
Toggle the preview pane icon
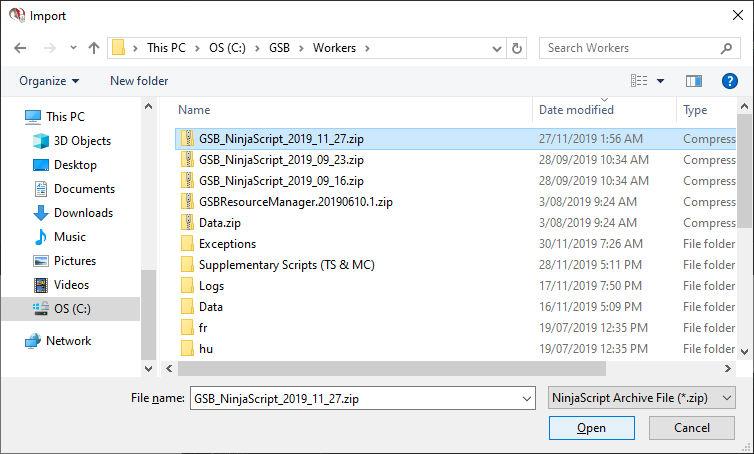[x=694, y=81]
